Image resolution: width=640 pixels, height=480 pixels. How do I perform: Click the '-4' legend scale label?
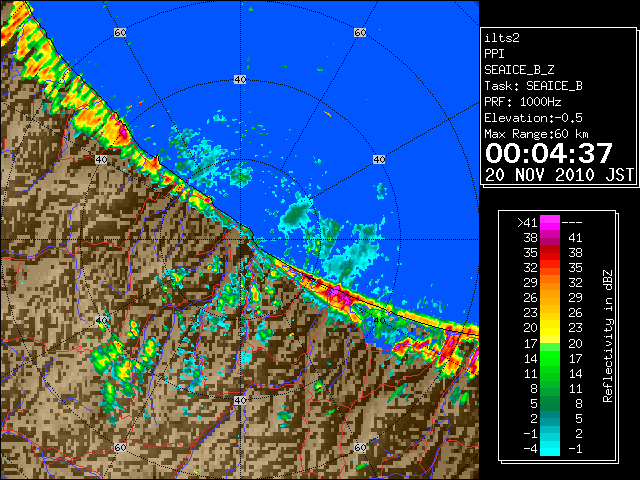click(530, 449)
